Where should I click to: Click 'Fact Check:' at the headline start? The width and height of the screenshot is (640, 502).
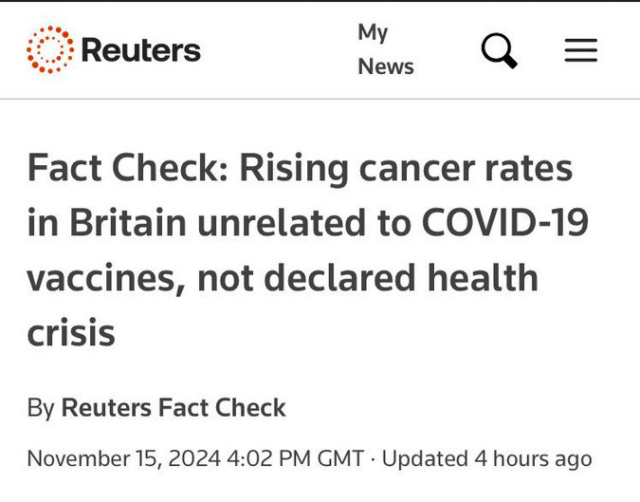[x=128, y=168]
